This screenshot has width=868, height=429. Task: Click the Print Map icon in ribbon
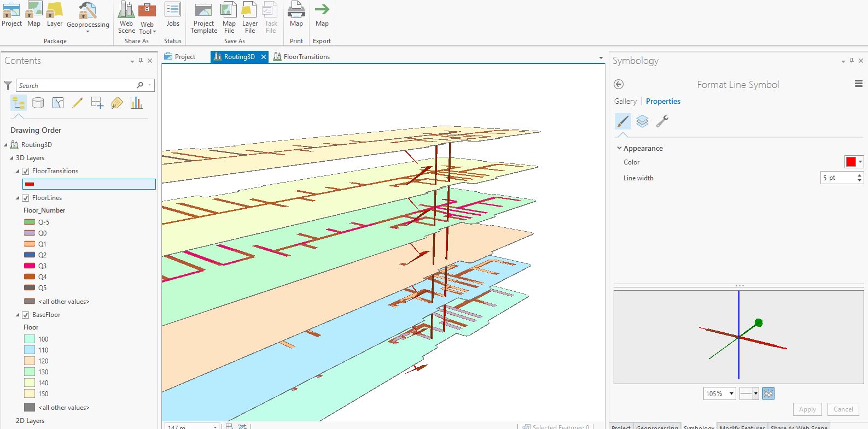coord(296,15)
